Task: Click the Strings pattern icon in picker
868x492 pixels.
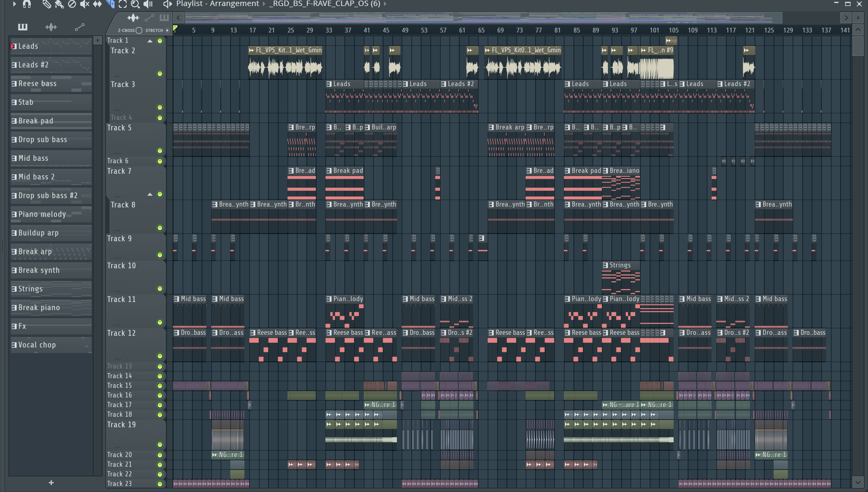Action: click(x=14, y=289)
